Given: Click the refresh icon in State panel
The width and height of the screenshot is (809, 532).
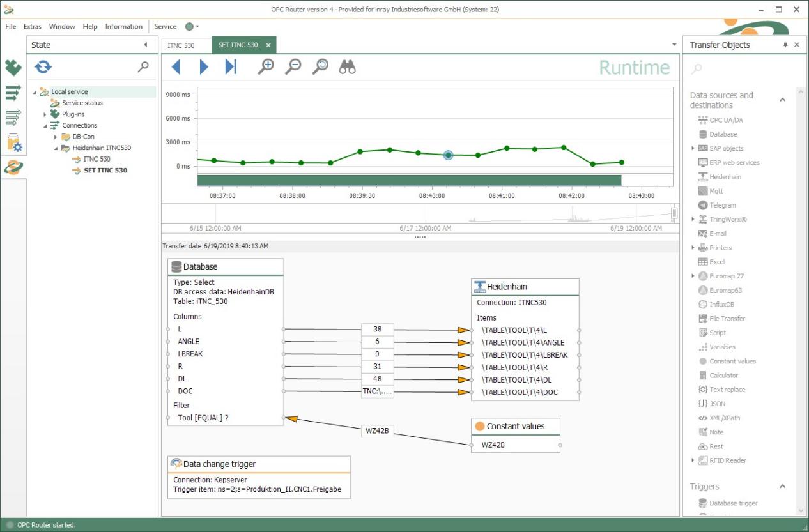Looking at the screenshot, I should [x=43, y=66].
